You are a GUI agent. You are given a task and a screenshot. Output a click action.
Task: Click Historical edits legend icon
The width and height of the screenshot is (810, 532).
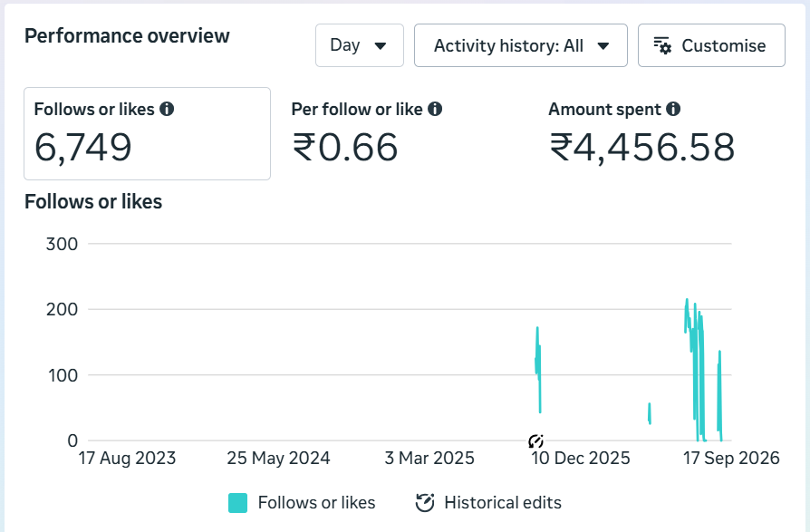(425, 503)
